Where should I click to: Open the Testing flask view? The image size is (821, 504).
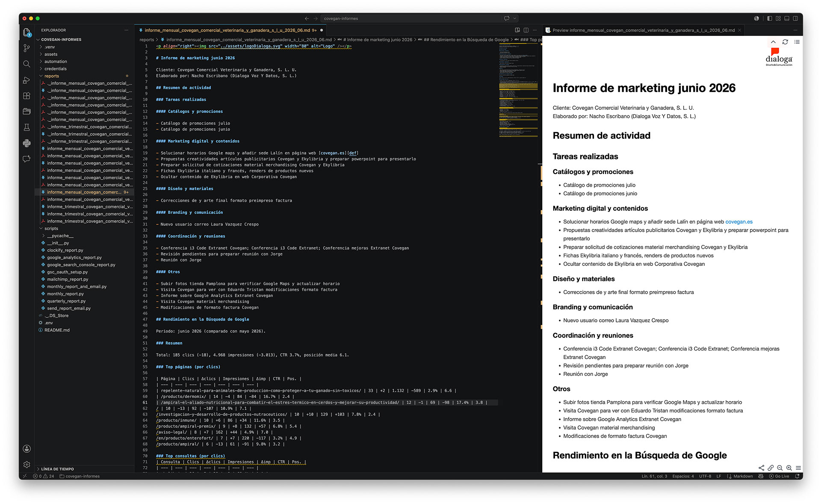click(x=27, y=127)
